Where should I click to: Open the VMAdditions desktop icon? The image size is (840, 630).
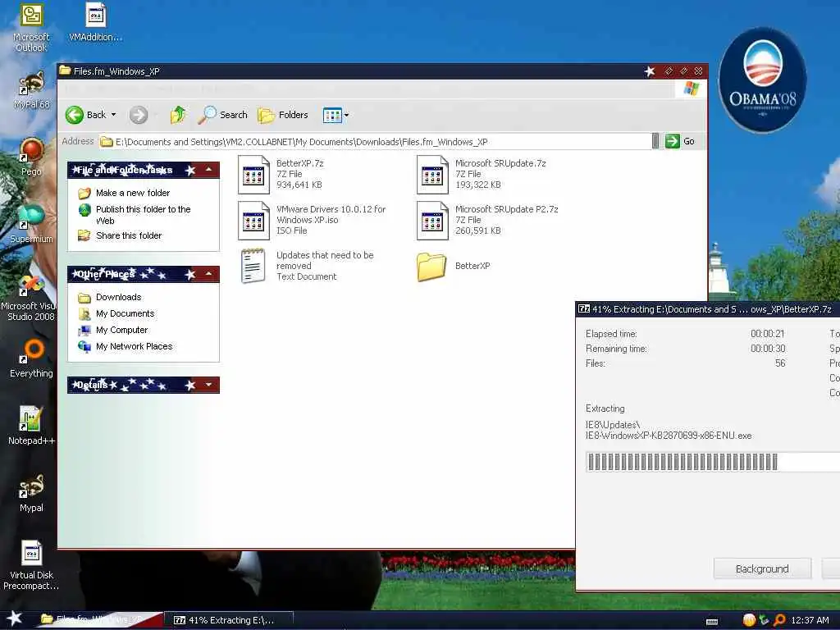[95, 22]
